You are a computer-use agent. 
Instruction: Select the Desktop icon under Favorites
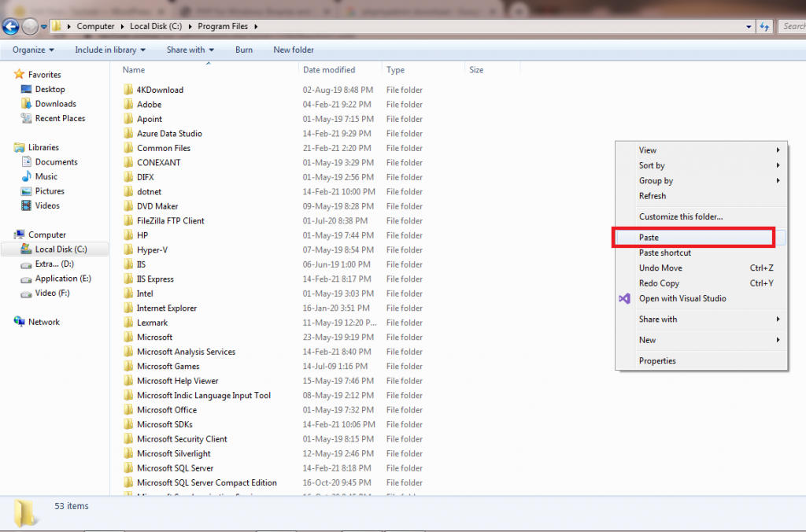[x=26, y=90]
